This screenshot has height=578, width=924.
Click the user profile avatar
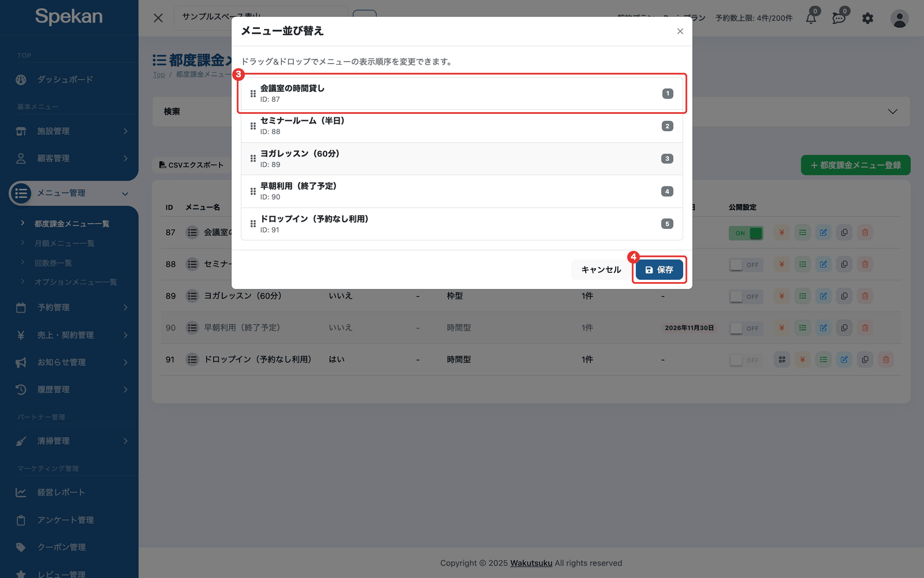tap(899, 18)
